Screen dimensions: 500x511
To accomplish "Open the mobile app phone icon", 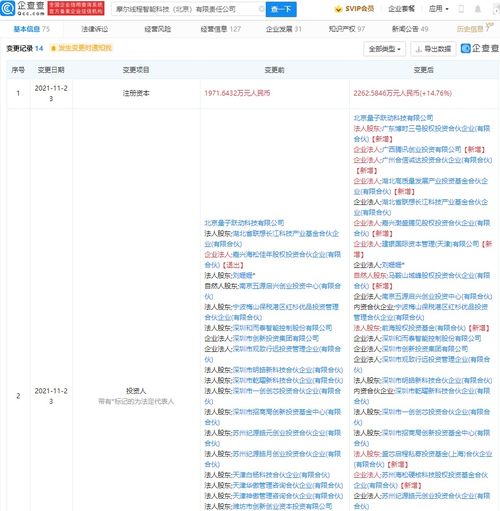I will coord(461,9).
